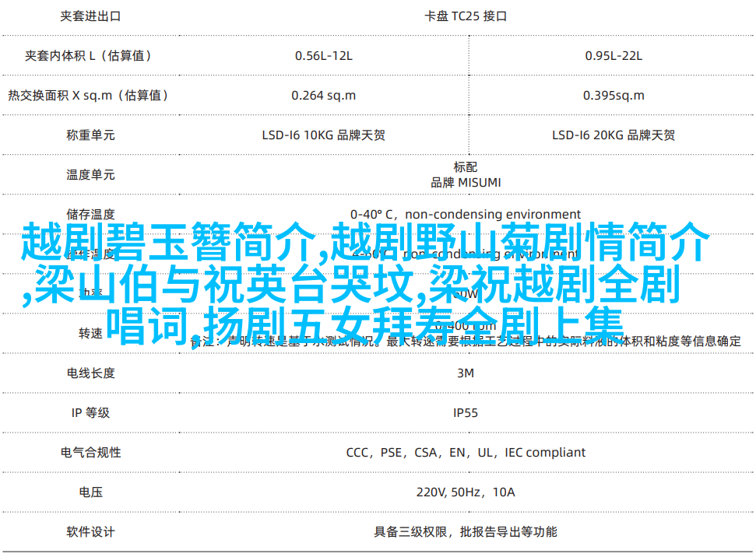Click the 0.395sq.m value cell

tap(614, 95)
